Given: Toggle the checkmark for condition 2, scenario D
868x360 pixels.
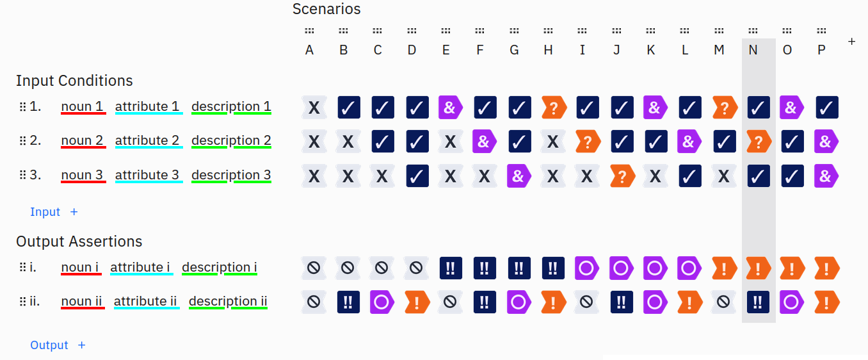Looking at the screenshot, I should [x=417, y=142].
